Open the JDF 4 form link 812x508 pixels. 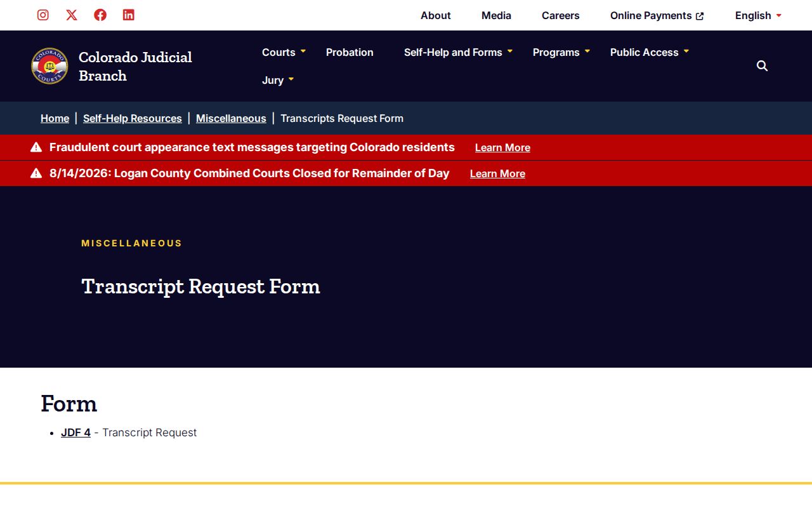click(x=75, y=432)
